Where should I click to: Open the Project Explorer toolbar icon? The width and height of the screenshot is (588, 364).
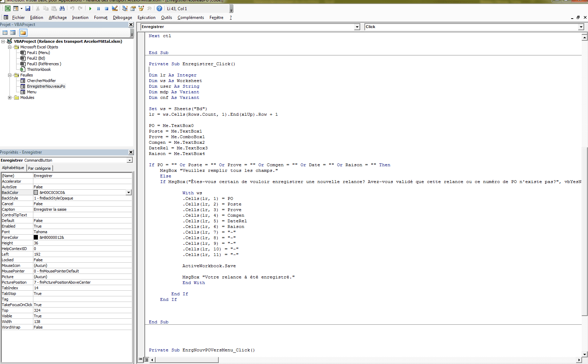click(125, 8)
